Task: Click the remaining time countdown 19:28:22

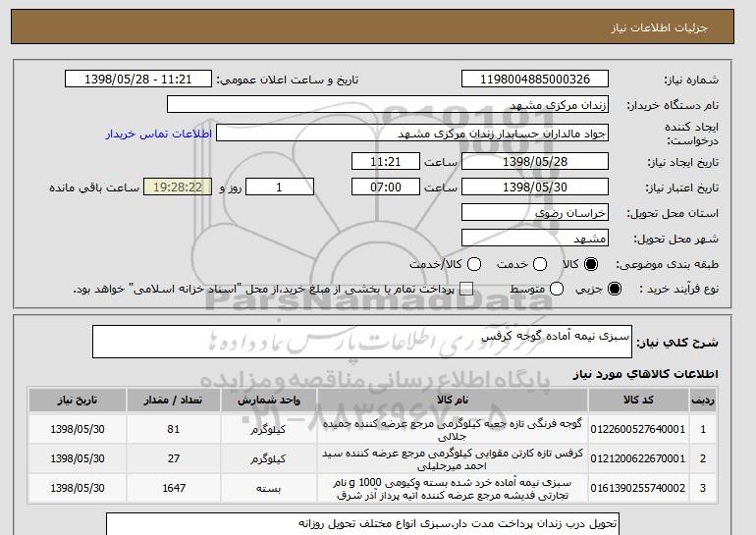Action: [x=178, y=187]
